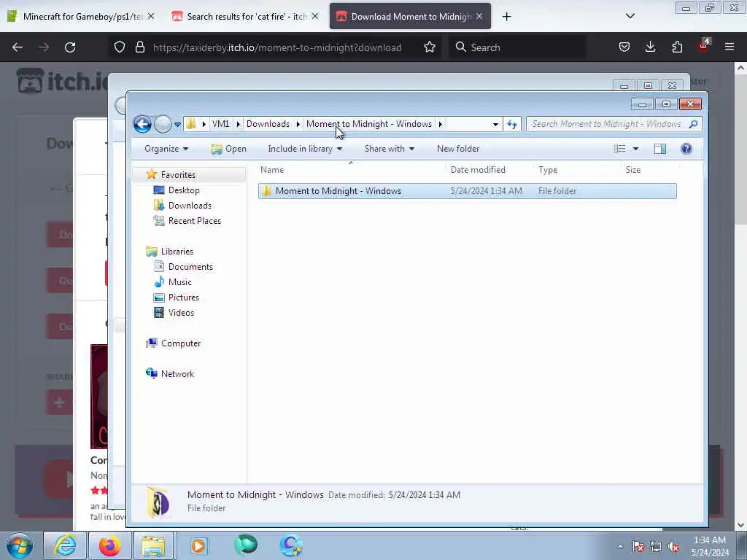The image size is (747, 560).
Task: Open Firefox application menu
Action: point(729,47)
